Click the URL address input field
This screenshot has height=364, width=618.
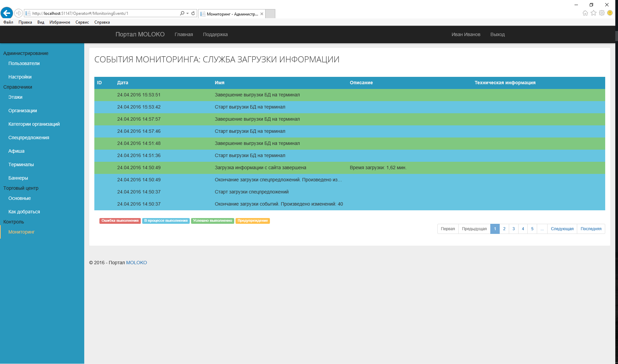click(101, 13)
